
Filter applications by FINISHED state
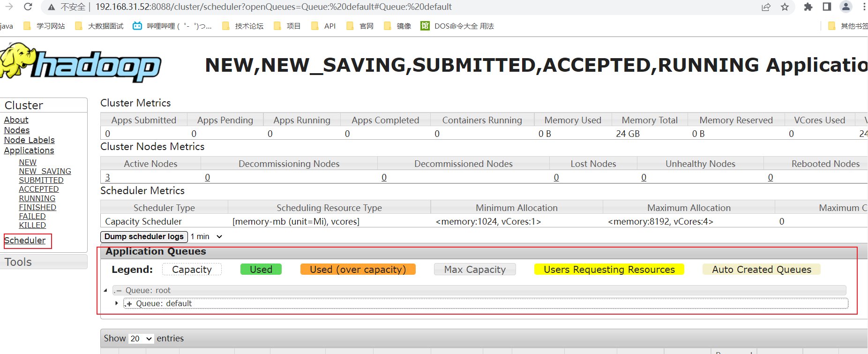pos(37,207)
